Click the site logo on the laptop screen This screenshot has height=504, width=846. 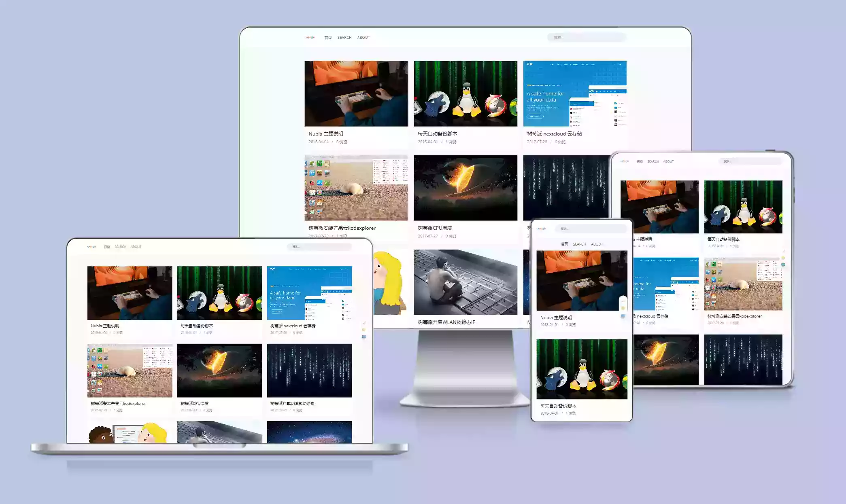pos(92,247)
